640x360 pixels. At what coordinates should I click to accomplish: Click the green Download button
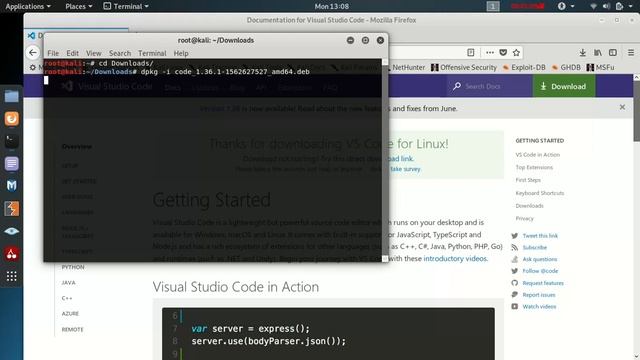point(564,86)
